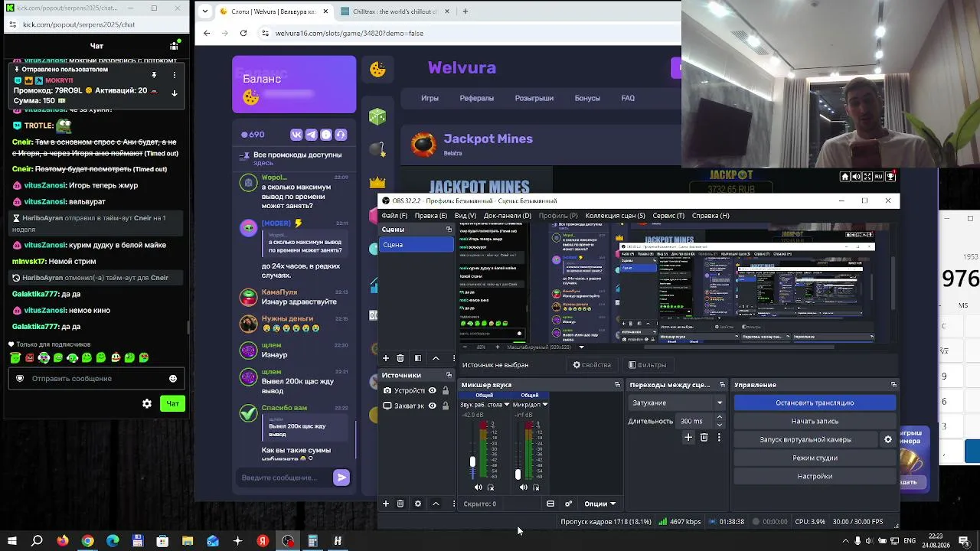
Task: Open the Опции dropdown in audio mixer
Action: click(600, 504)
